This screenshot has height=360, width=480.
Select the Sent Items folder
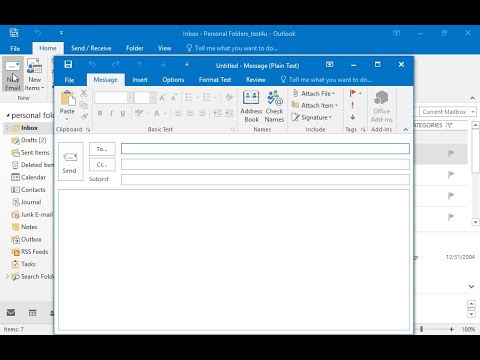(31, 153)
